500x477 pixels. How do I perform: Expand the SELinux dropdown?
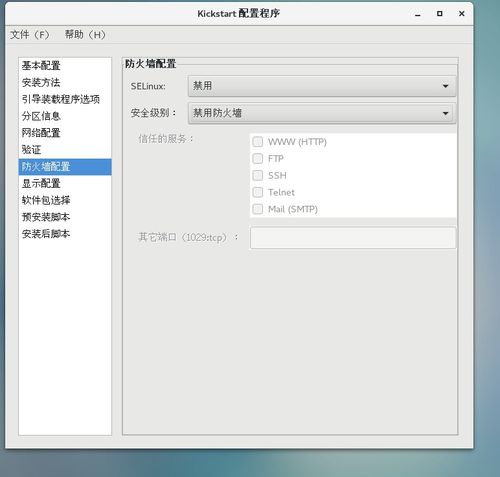(322, 86)
